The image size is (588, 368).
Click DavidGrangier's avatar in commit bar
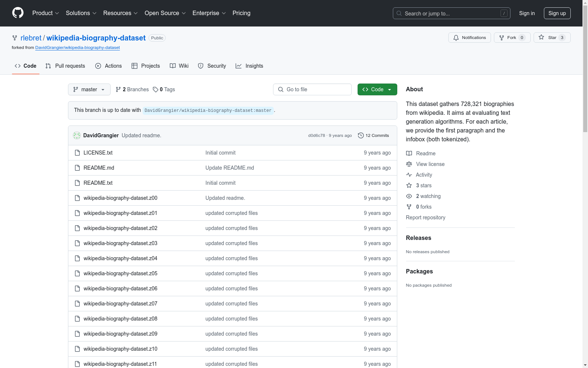tap(77, 135)
